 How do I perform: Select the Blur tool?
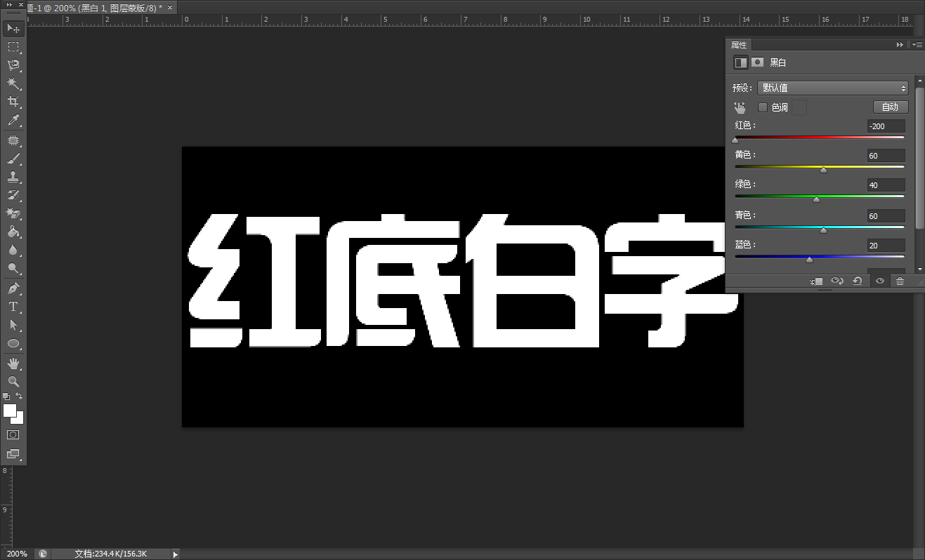pyautogui.click(x=13, y=250)
